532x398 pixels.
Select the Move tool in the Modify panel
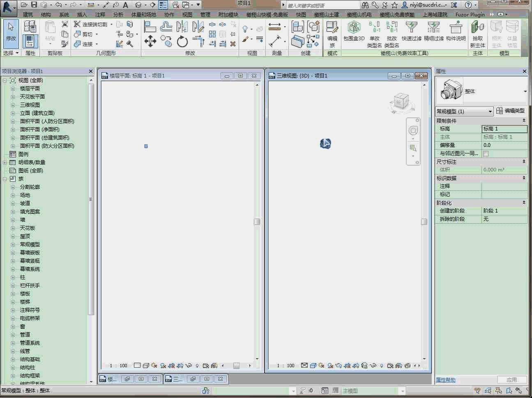150,41
